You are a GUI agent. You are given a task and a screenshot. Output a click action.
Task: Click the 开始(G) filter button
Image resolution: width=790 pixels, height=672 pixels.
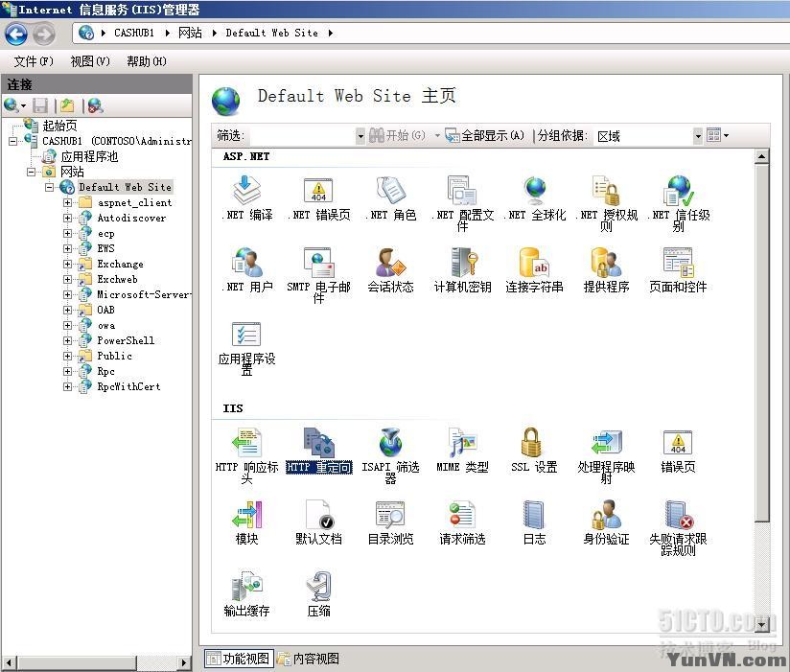click(398, 135)
